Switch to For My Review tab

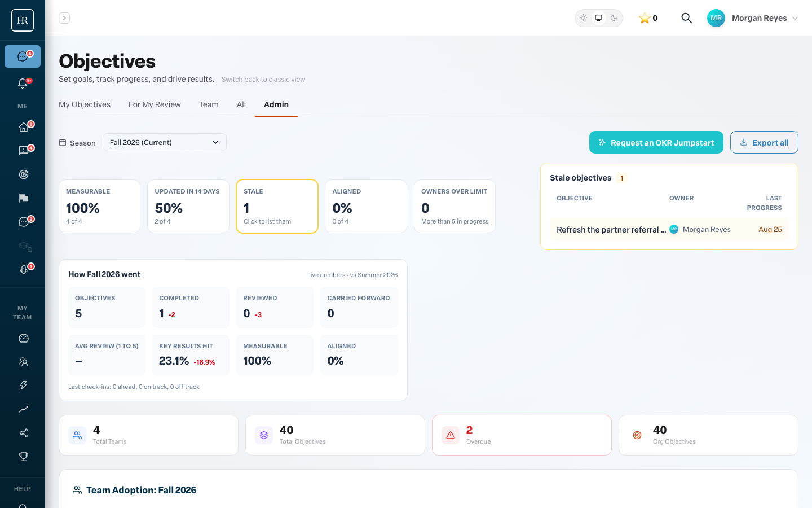click(155, 104)
